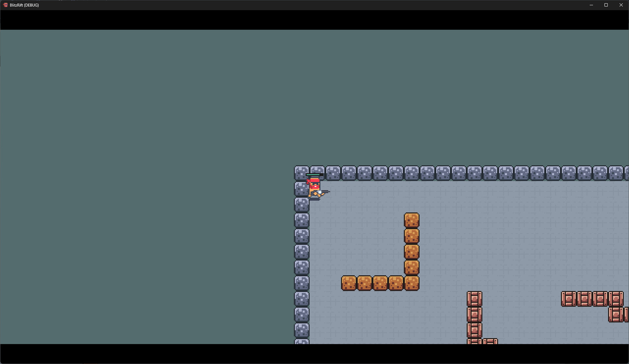Select the leftmost orange dirt block in the row
Screen dimensions: 629x364
tap(349, 283)
